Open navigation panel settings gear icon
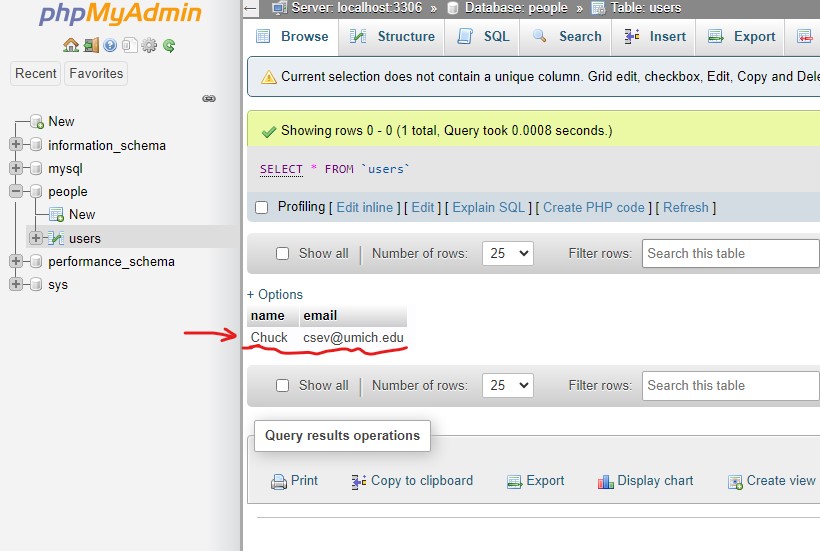This screenshot has width=820, height=551. [x=149, y=45]
